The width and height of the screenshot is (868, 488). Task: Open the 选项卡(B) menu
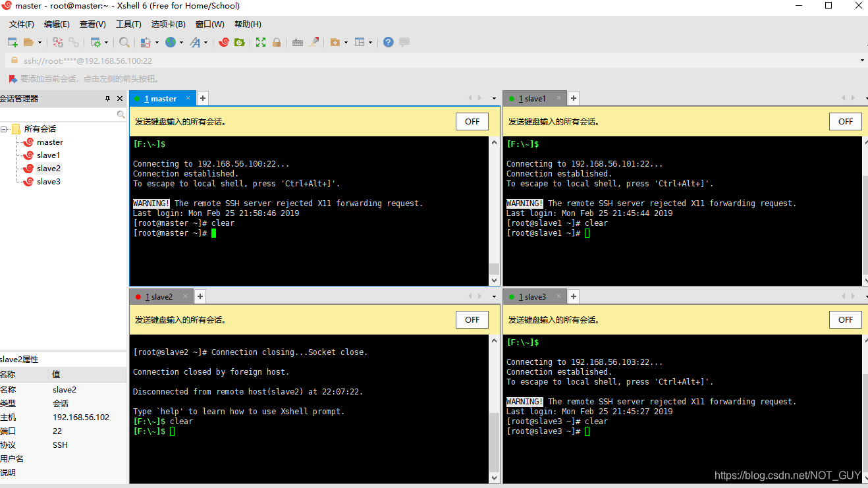(169, 24)
